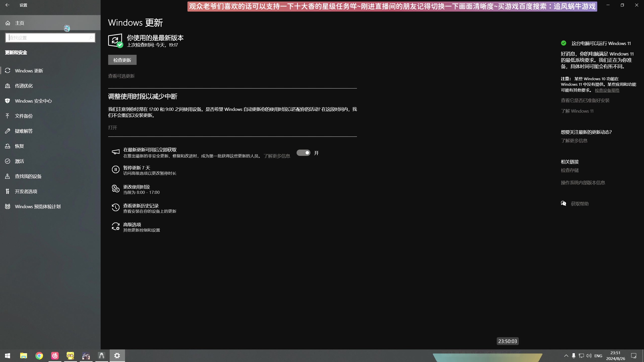Open File Explorer from taskbar
Viewport: 644px width, 362px height.
coord(24,356)
